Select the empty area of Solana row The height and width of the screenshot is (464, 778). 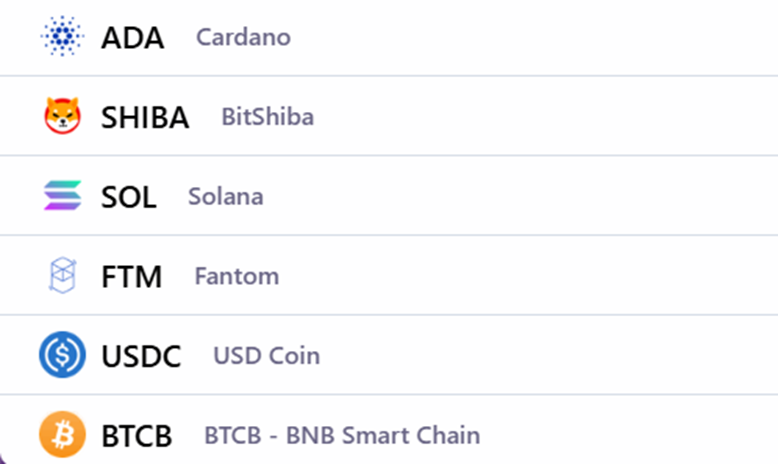[521, 196]
